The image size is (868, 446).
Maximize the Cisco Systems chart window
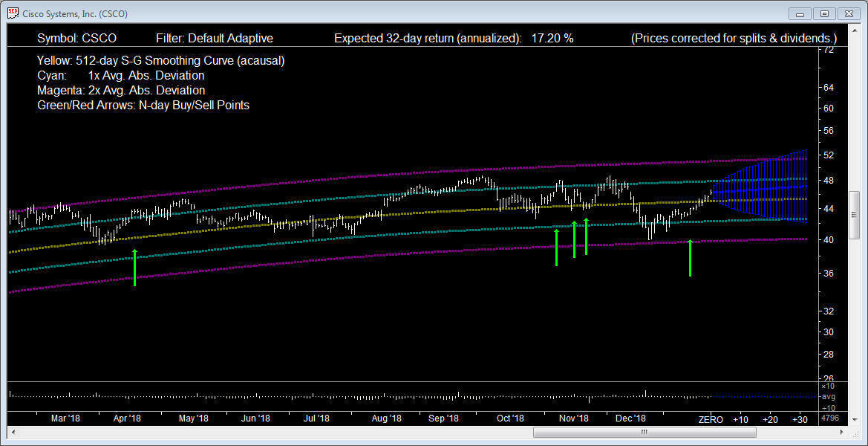click(825, 13)
